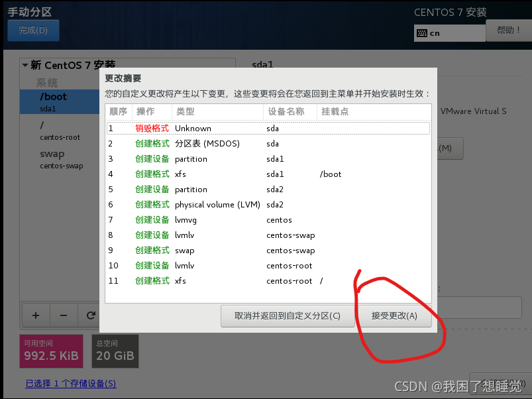Image resolution: width=532 pixels, height=399 pixels.
Task: Remove mount point with minus icon
Action: pos(64,315)
